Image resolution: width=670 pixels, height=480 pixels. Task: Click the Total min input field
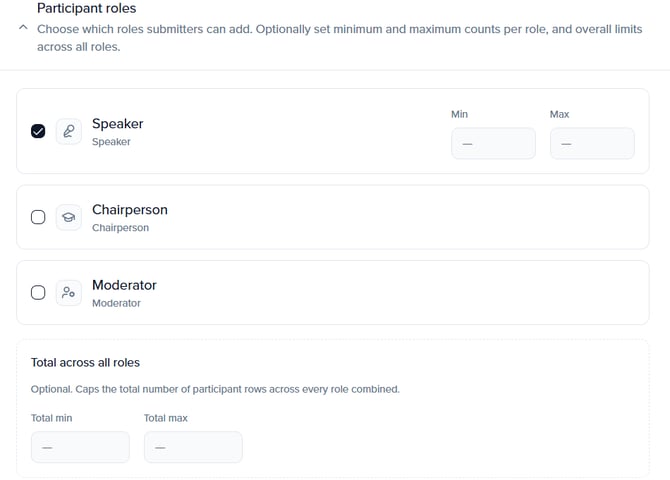pos(80,447)
